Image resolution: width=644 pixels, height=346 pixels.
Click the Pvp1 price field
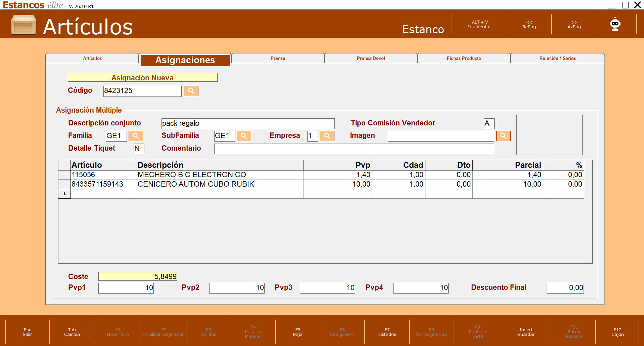(x=126, y=288)
